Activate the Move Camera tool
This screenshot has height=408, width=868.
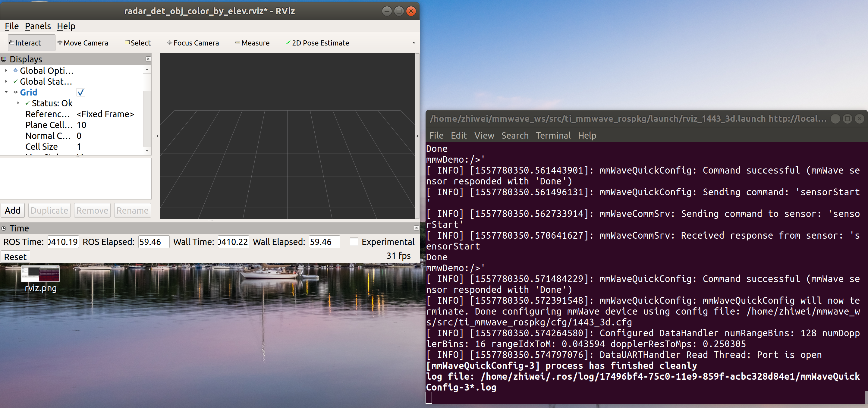click(83, 43)
